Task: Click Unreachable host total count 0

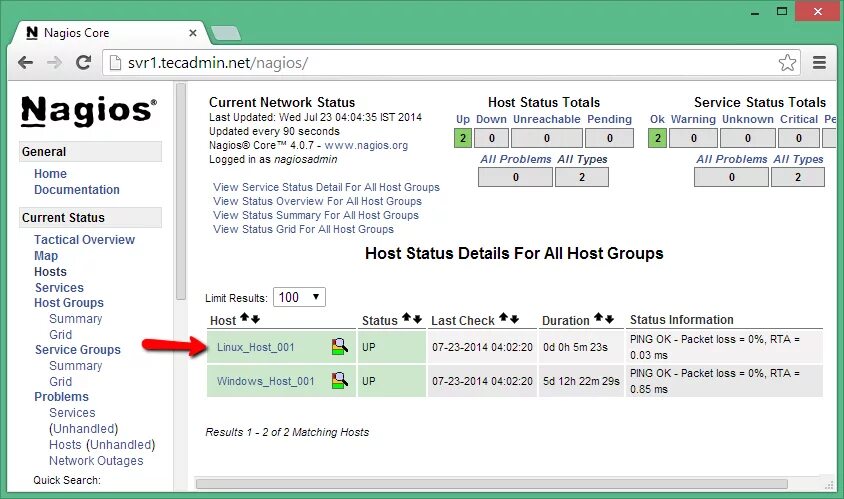Action: click(546, 138)
